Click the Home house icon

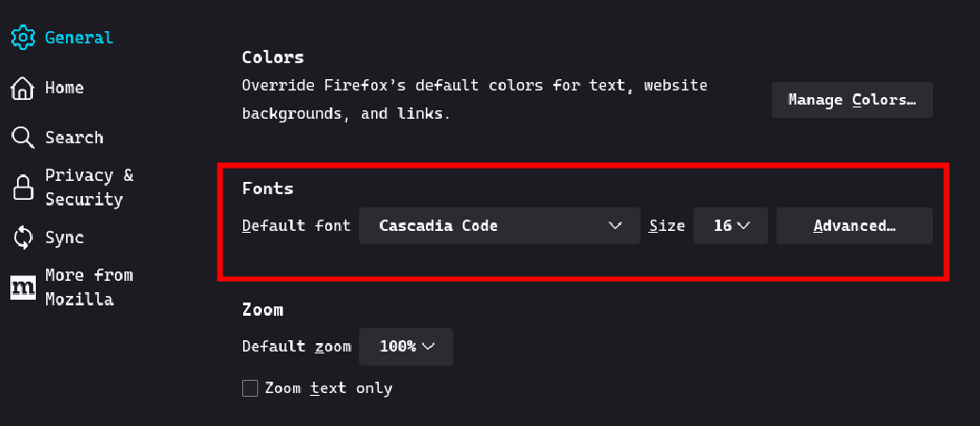[23, 88]
